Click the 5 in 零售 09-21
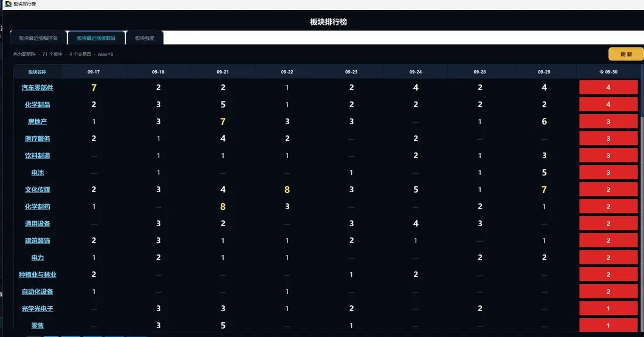Viewport: 644px width, 337px height. point(222,325)
